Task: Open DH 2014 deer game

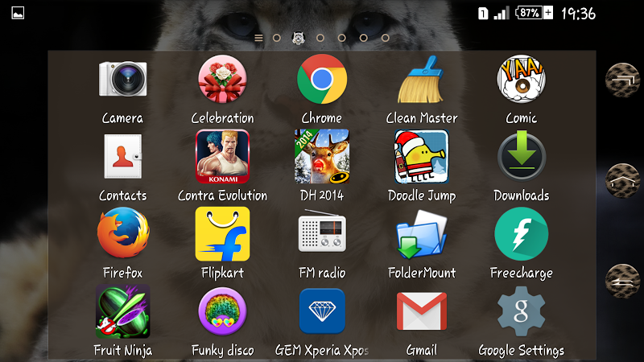Action: 322,156
